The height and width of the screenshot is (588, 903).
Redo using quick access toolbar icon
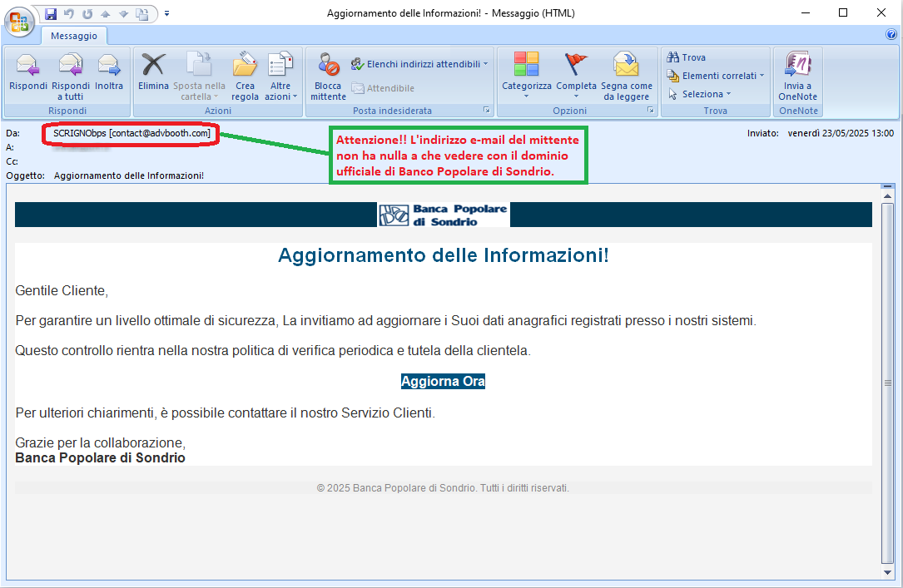[x=87, y=13]
